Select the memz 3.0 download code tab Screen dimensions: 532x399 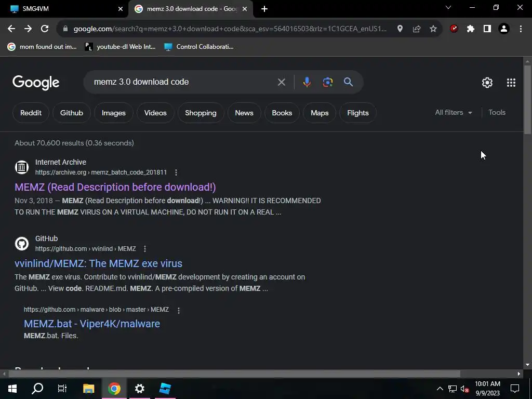[191, 9]
